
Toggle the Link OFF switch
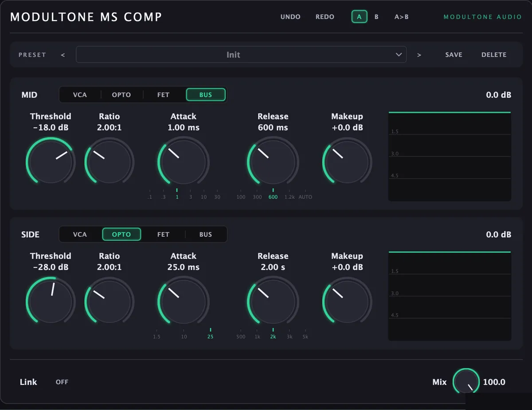[62, 382]
